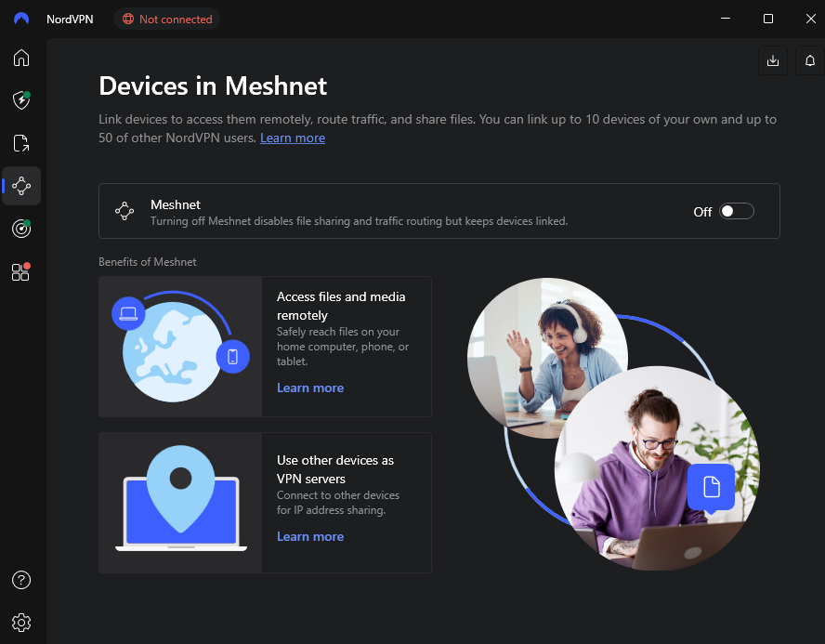The image size is (825, 644).
Task: Open the Home screen from the sidebar
Action: pyautogui.click(x=21, y=58)
